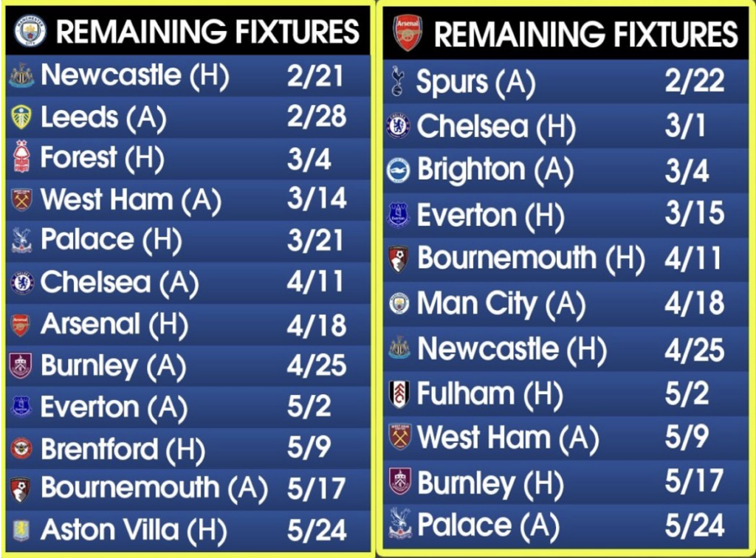Select the Aston Villa crest icon
756x558 pixels.
tap(21, 530)
